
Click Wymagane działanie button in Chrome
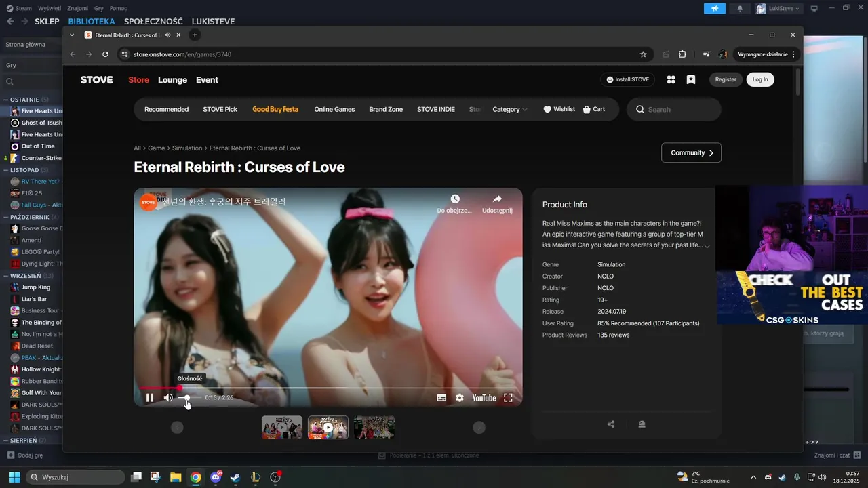[766, 54]
